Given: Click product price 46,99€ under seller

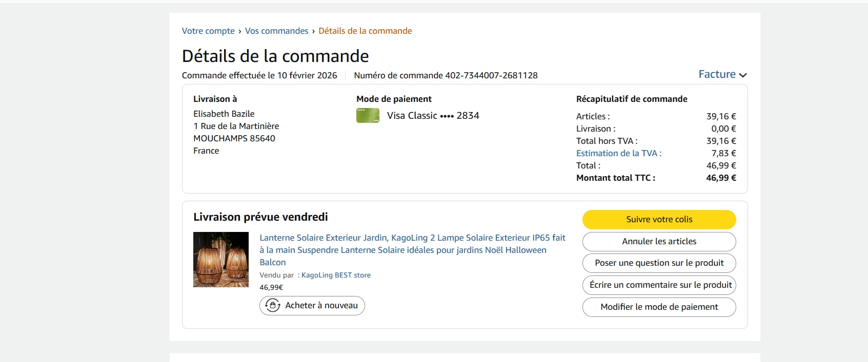Looking at the screenshot, I should point(271,287).
